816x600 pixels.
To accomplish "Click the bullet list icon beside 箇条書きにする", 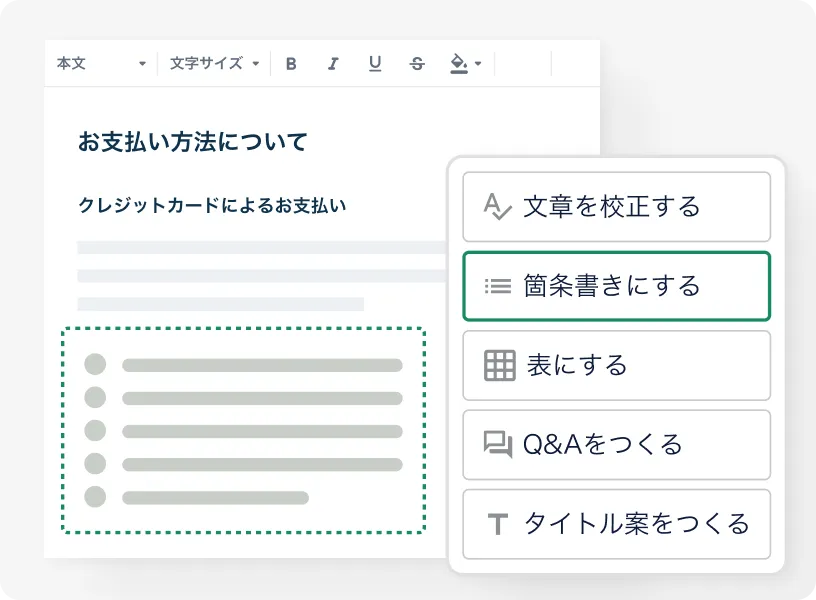I will 497,286.
